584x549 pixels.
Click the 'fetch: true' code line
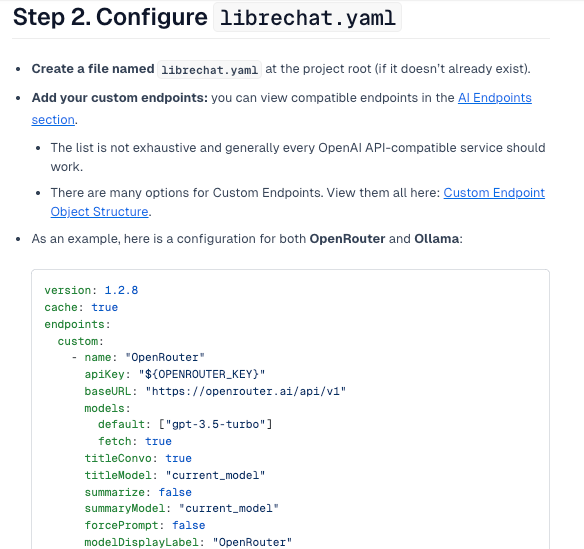[x=135, y=441]
